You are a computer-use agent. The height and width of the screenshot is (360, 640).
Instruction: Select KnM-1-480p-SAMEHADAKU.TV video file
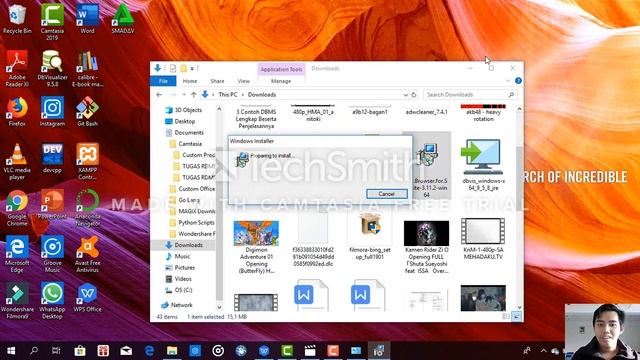pos(483,239)
